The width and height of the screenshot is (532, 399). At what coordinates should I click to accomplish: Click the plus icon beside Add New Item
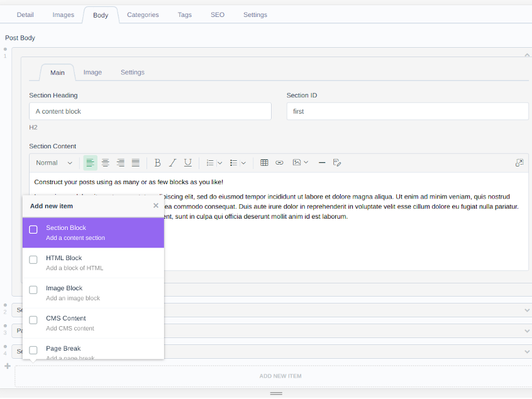8,366
